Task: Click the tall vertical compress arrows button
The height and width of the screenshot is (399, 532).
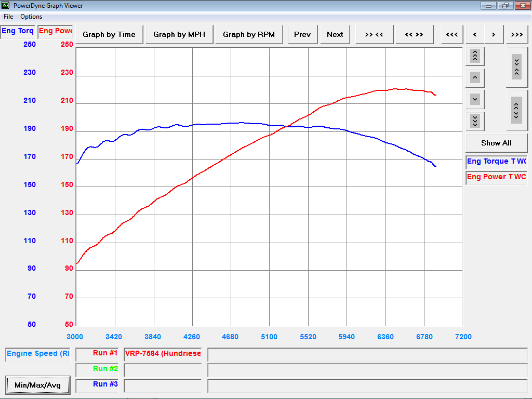Action: [x=516, y=67]
